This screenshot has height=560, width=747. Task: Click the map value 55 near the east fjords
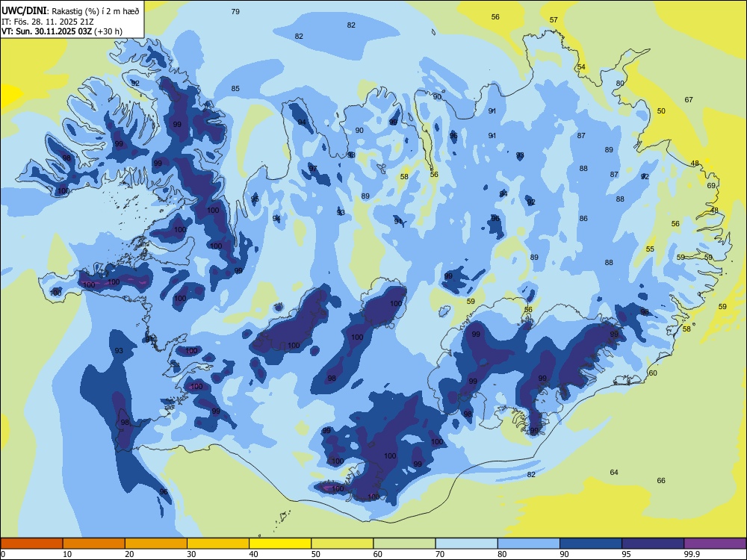651,249
